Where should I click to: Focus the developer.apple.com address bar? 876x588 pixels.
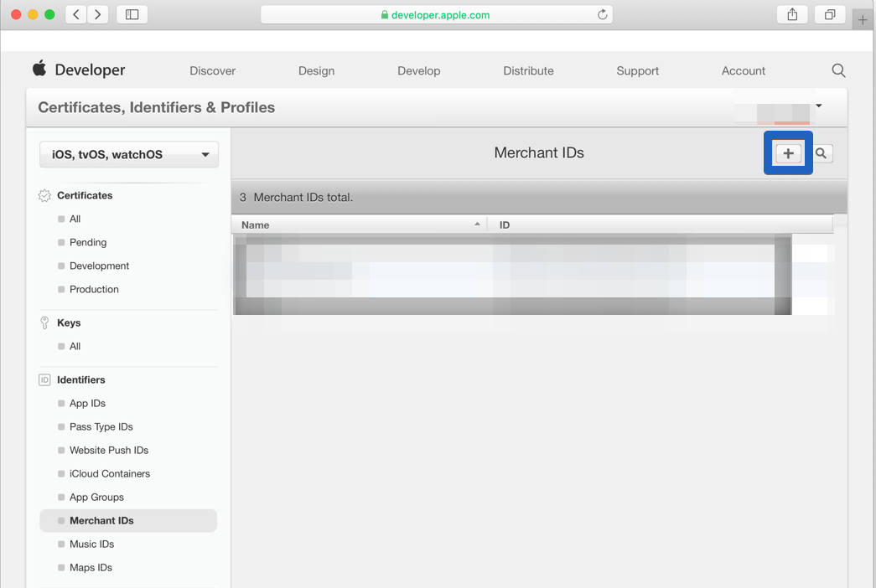pos(437,14)
